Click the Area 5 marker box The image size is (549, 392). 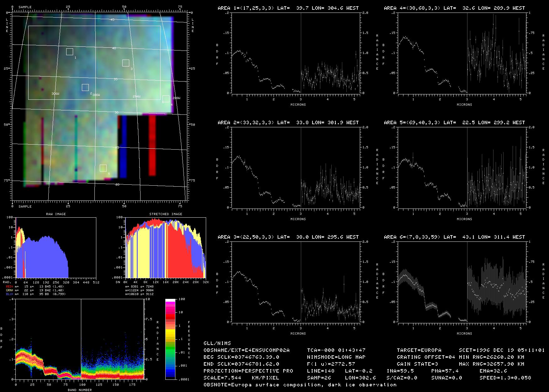pyautogui.click(x=103, y=168)
